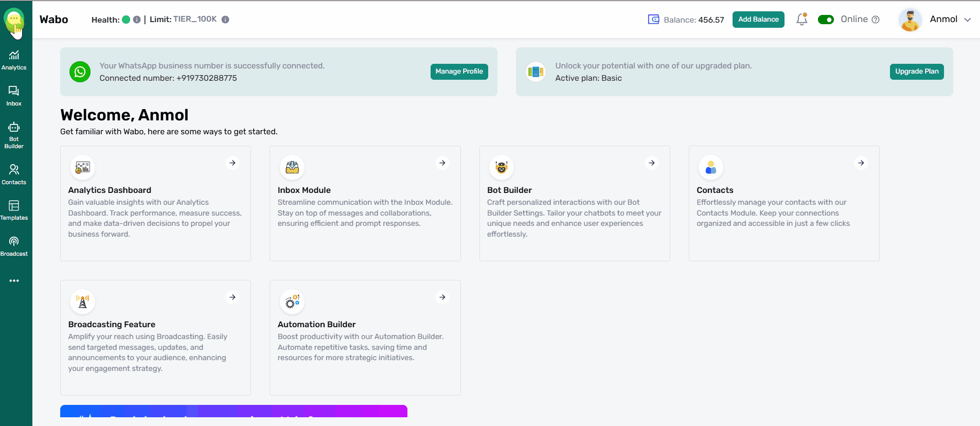Click the Wabo logo icon
The image size is (980, 426).
tap(14, 21)
